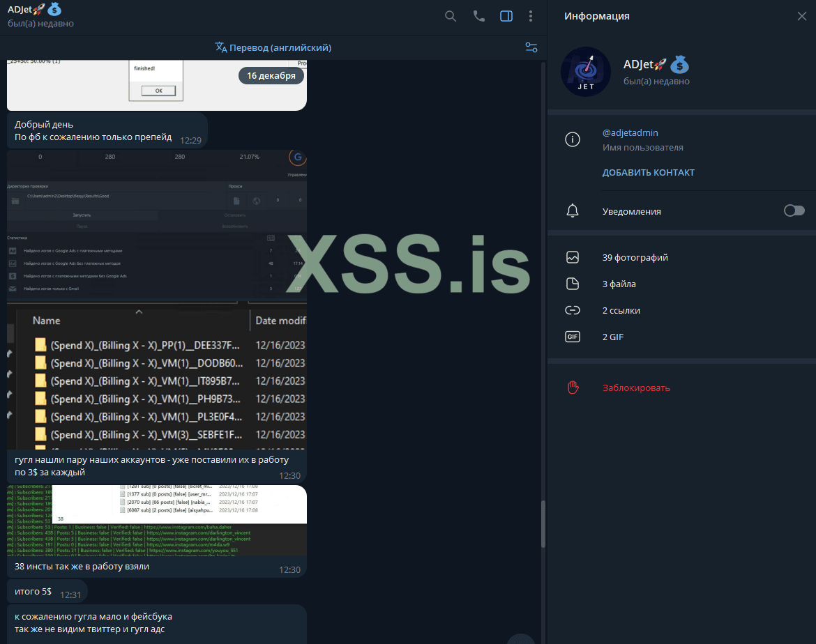Click the ADJet chat header title
Image resolution: width=816 pixels, height=644 pixels.
[x=34, y=9]
